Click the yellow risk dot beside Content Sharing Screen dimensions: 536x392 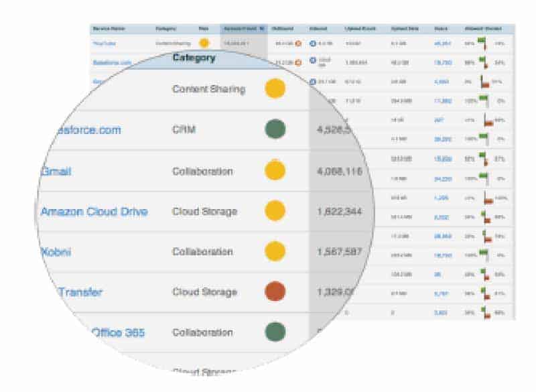point(275,88)
